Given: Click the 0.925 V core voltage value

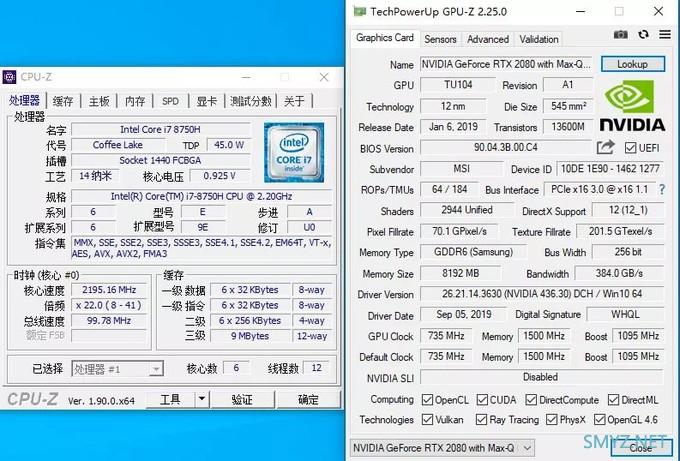Looking at the screenshot, I should coord(220,176).
